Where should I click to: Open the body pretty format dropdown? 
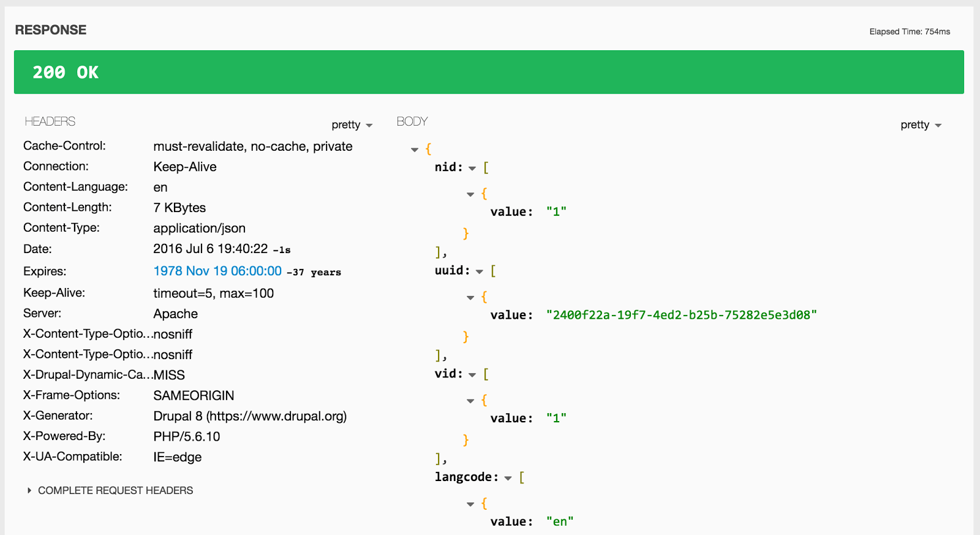point(921,125)
